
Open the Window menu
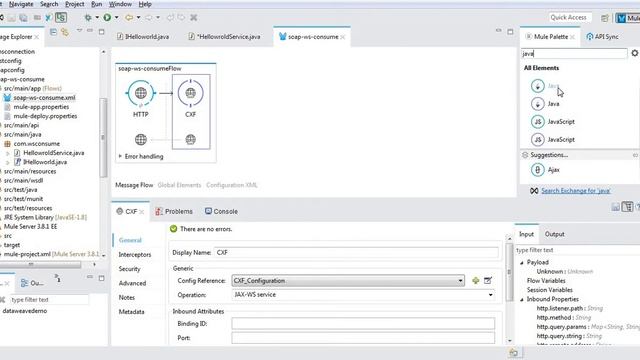[120, 4]
